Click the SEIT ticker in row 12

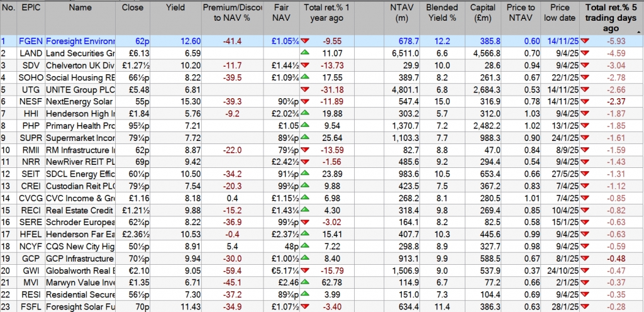(x=30, y=174)
